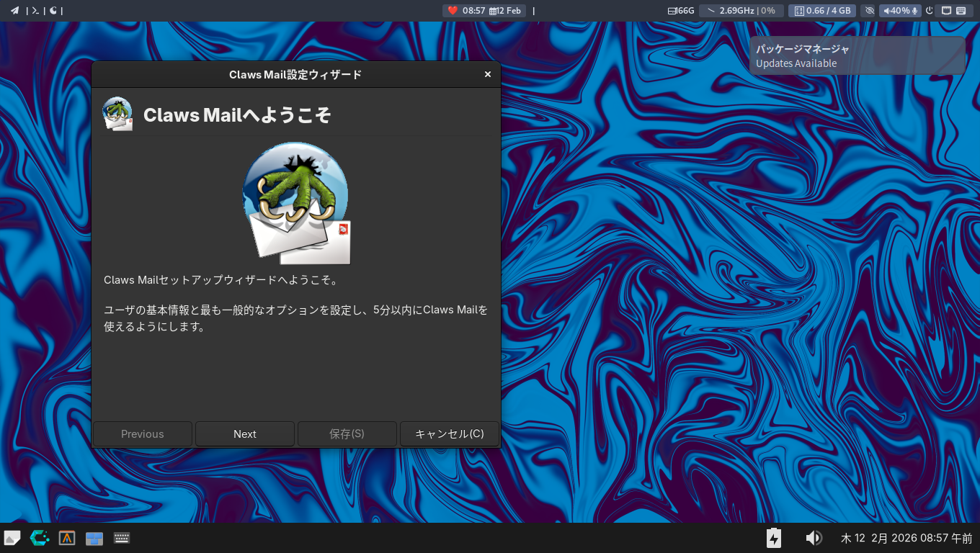Click the 40% volume speaker in top bar

[896, 11]
